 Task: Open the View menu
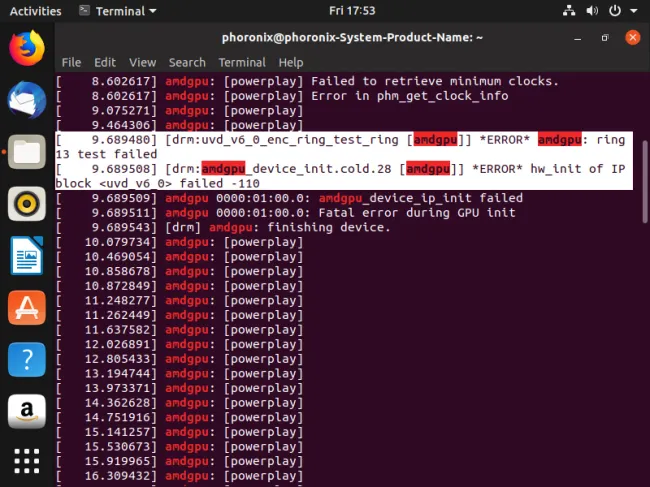[143, 62]
